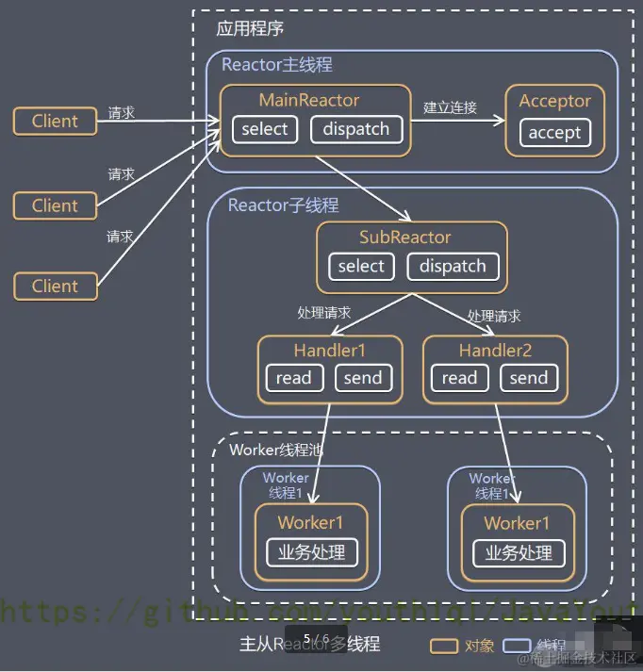The height and width of the screenshot is (672, 643).
Task: Click the Reactor主线程 label
Action: tap(277, 65)
